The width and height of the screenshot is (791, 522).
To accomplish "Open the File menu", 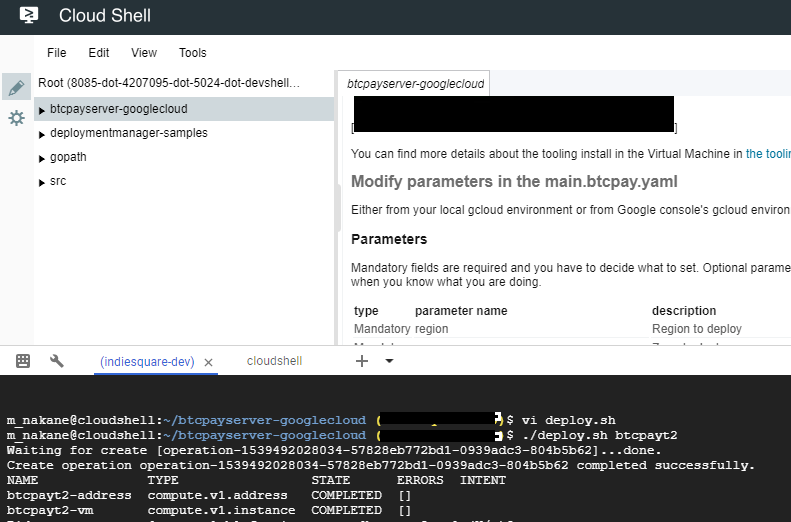I will click(x=56, y=52).
